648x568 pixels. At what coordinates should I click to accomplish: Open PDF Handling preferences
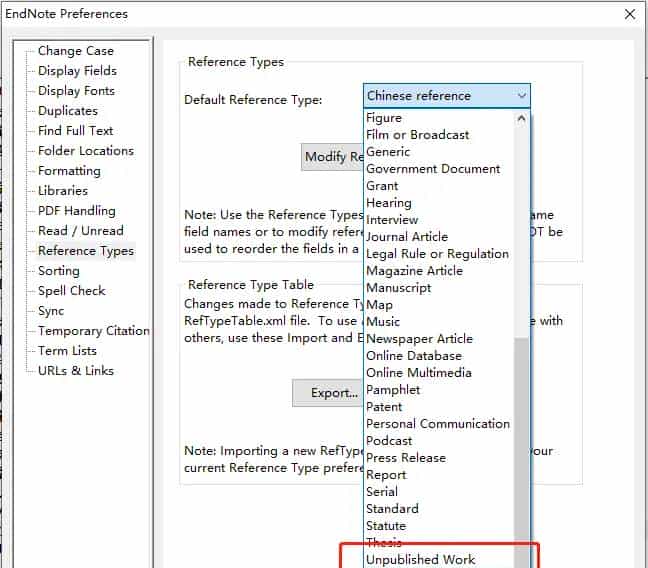tap(77, 211)
